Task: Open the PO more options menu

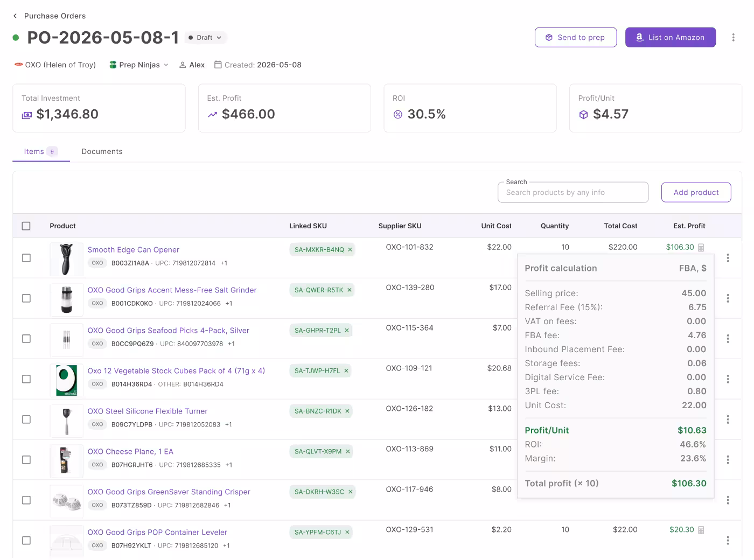Action: (733, 37)
